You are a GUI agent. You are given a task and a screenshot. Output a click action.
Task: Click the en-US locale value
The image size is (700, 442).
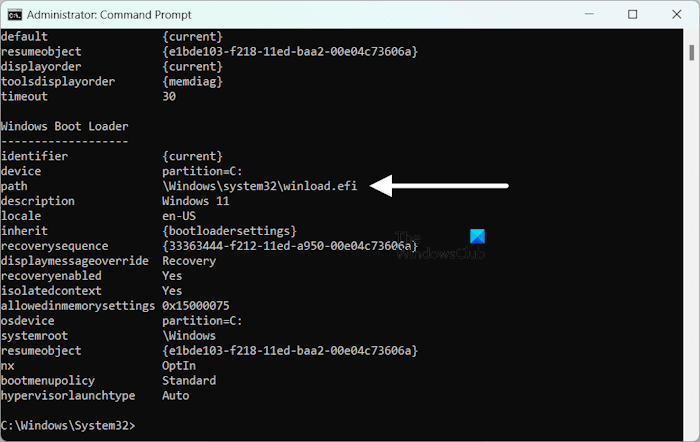click(x=182, y=215)
